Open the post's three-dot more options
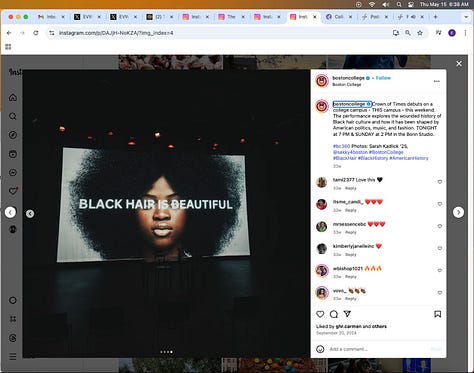 pyautogui.click(x=437, y=81)
